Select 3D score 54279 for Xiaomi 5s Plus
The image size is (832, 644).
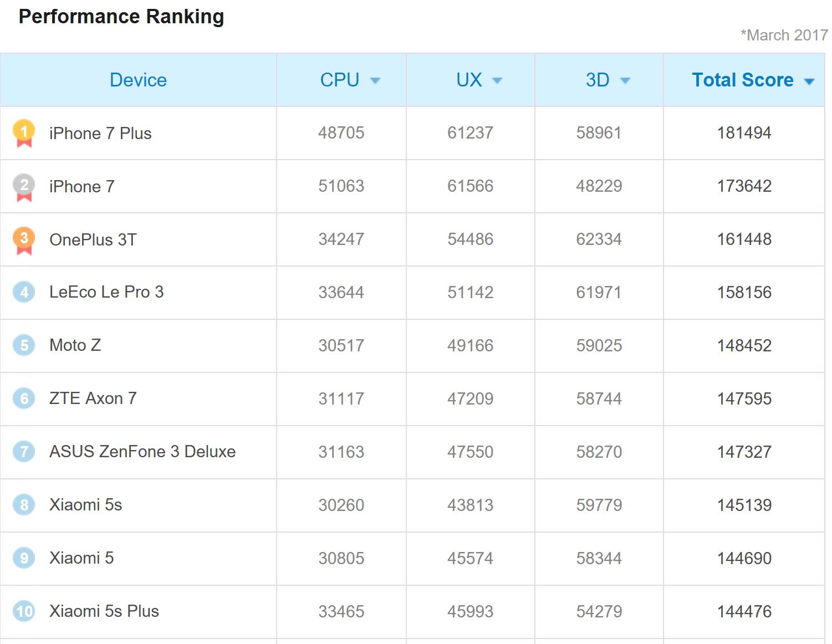pos(599,612)
